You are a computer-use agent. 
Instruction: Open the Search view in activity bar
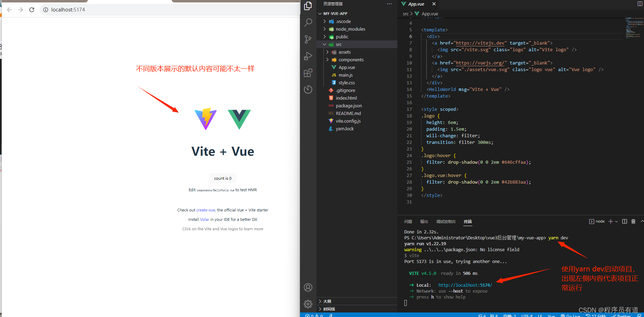308,23
